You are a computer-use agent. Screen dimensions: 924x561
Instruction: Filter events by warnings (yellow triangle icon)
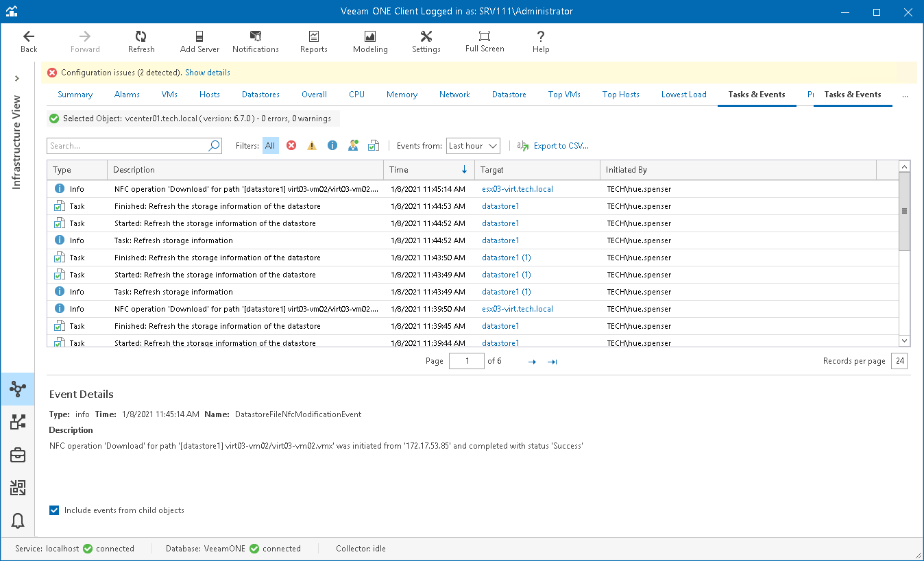tap(312, 146)
